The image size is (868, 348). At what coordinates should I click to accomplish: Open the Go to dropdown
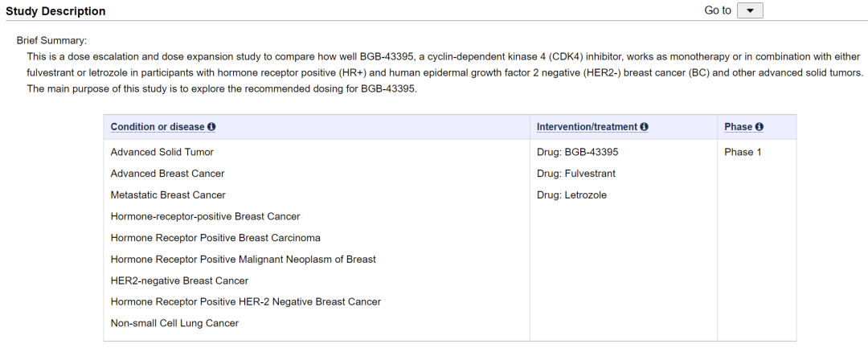tap(749, 10)
